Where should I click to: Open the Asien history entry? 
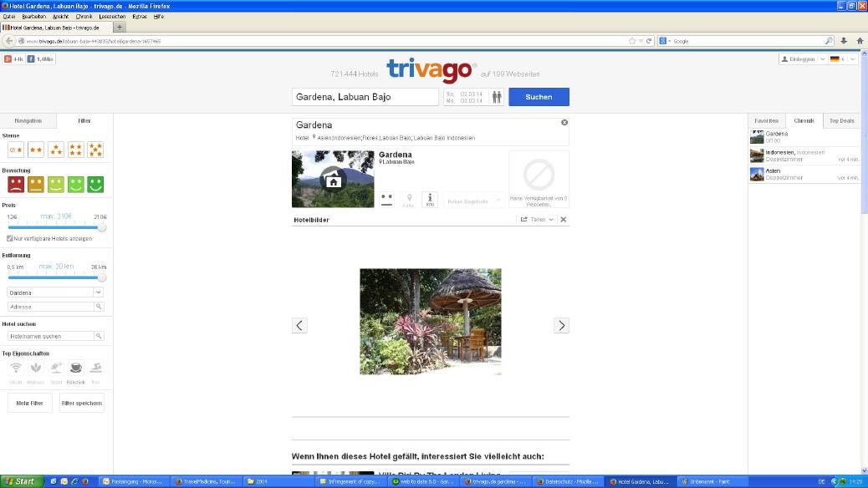coord(805,175)
